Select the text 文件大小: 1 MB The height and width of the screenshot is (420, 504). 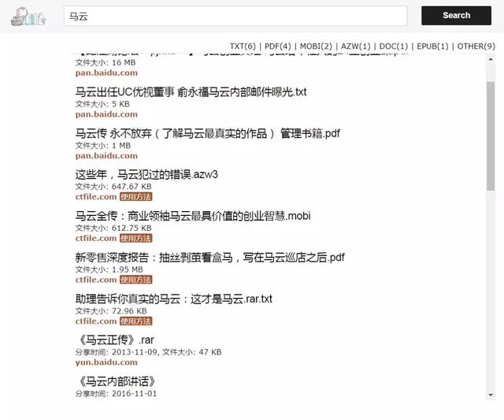pos(103,146)
